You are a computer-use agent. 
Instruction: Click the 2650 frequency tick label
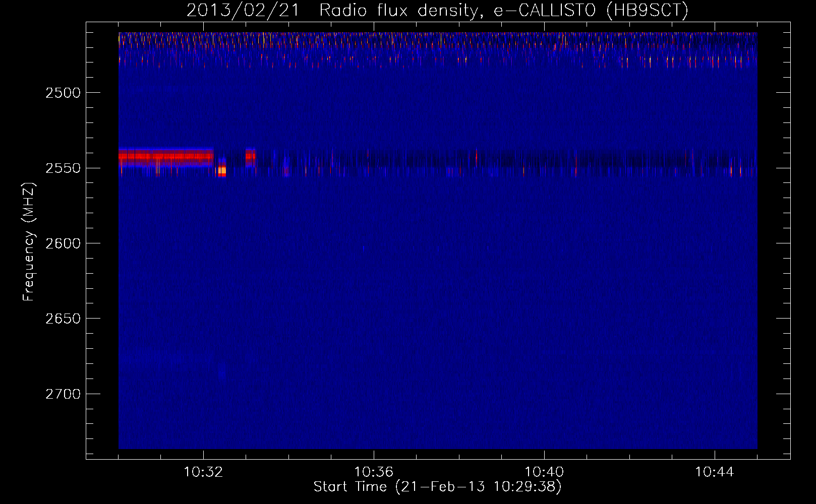pyautogui.click(x=63, y=319)
